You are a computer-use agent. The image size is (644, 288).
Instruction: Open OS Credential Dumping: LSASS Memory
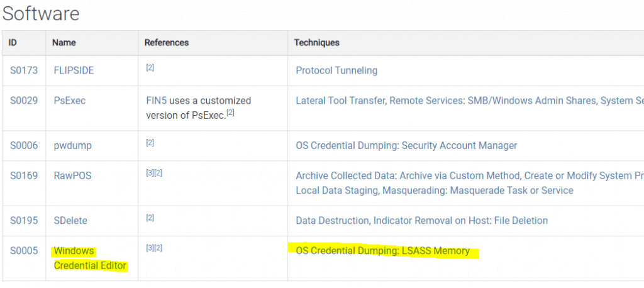383,251
